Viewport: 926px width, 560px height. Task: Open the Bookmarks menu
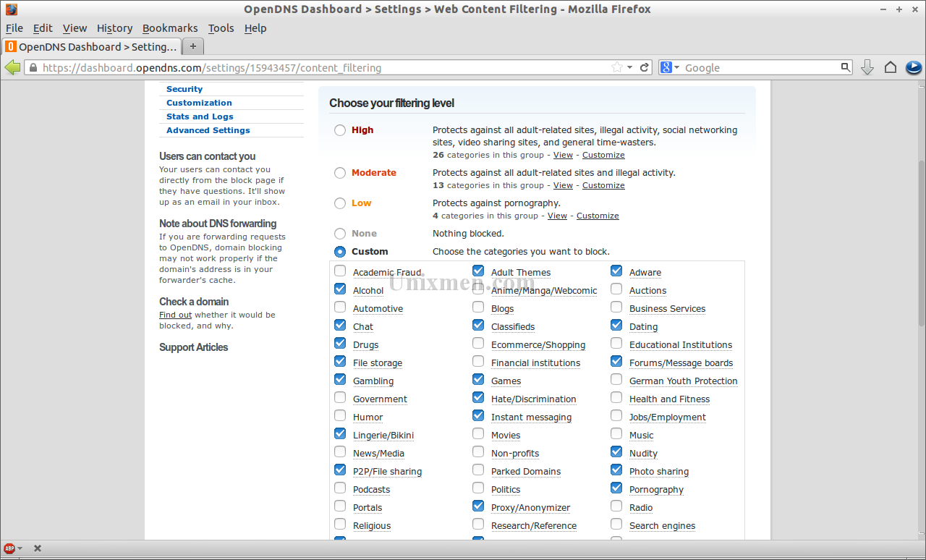(170, 28)
